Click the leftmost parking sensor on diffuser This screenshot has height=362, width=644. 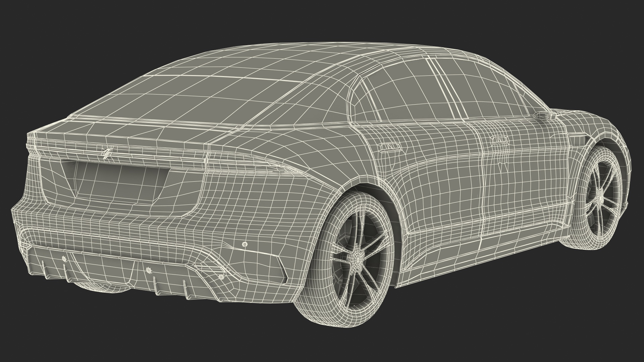64,259
